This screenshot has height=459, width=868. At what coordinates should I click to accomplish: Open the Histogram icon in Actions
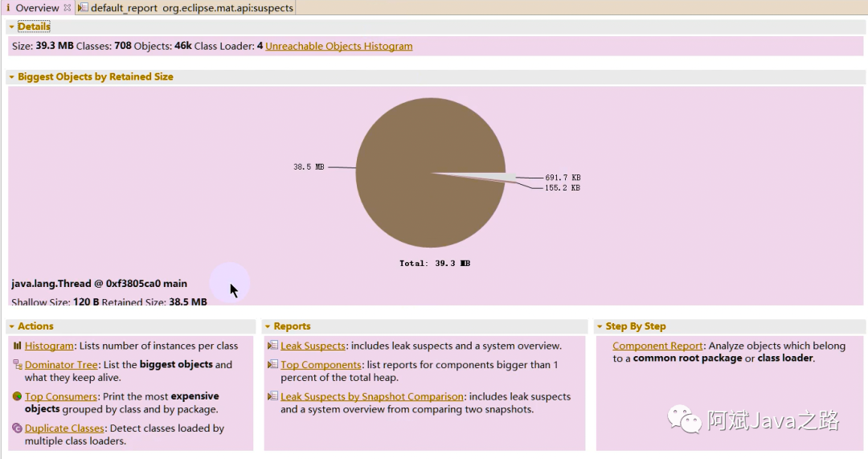pyautogui.click(x=17, y=346)
